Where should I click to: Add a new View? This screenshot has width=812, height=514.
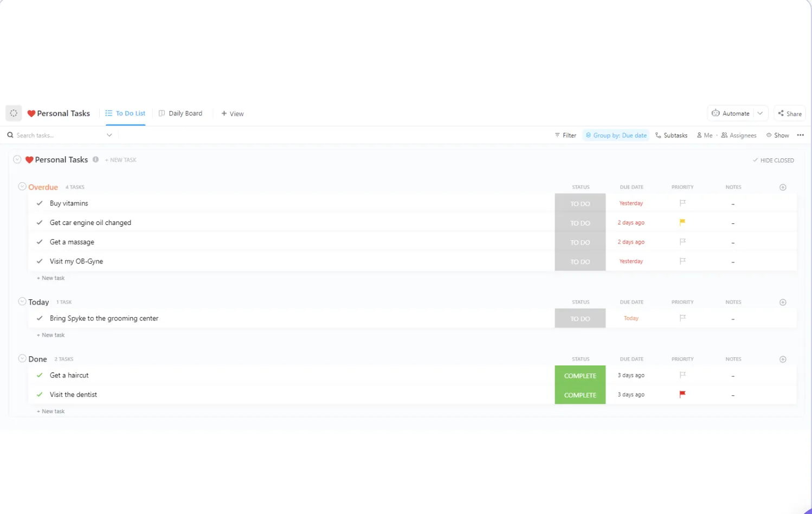point(233,113)
